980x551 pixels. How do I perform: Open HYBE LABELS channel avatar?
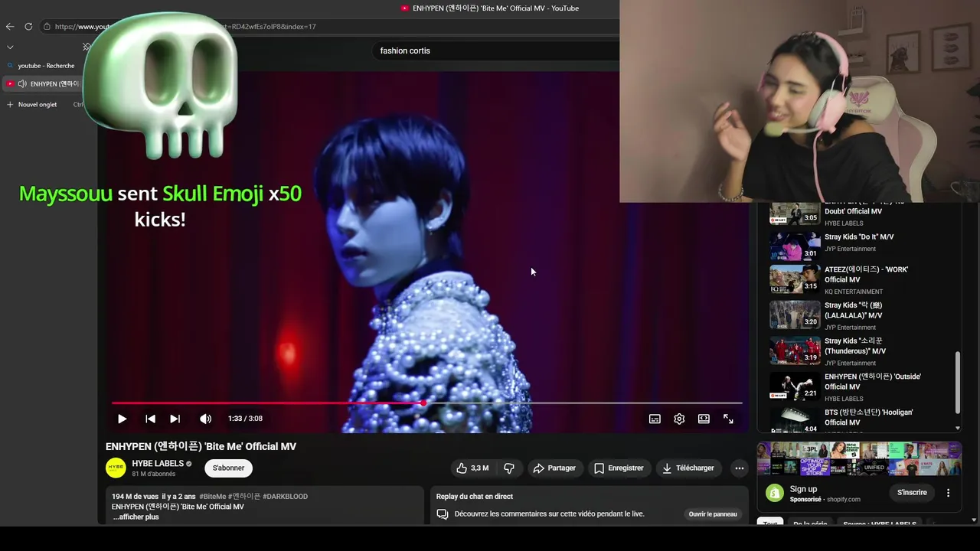[116, 468]
